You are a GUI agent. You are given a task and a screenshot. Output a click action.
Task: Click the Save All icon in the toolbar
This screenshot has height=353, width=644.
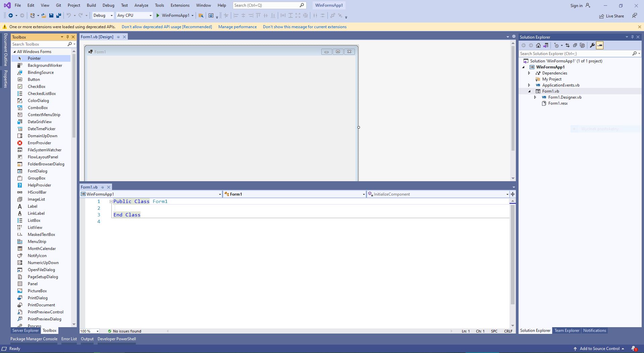tap(58, 15)
